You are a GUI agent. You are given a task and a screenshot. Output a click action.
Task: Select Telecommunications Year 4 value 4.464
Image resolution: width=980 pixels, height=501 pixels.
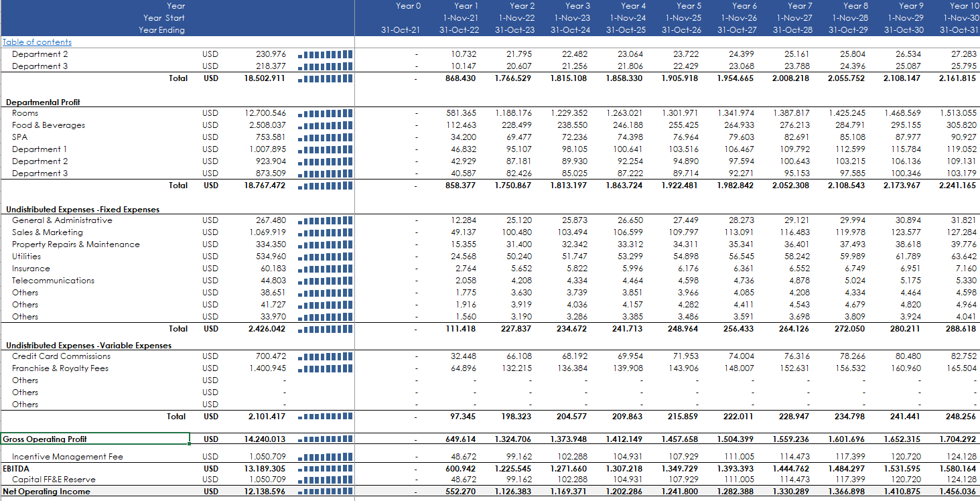tap(634, 281)
